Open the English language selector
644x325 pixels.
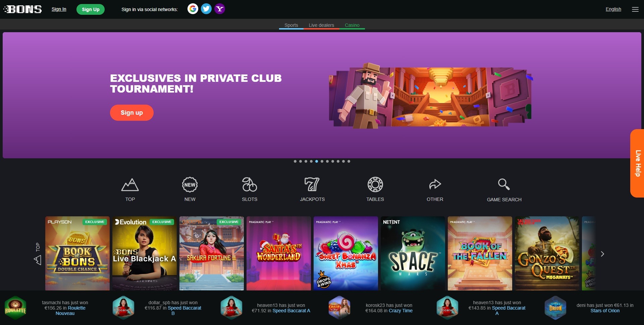(613, 9)
